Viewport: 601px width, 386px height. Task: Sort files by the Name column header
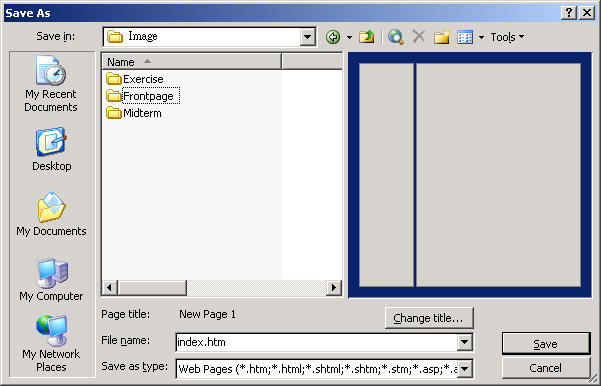(192, 61)
